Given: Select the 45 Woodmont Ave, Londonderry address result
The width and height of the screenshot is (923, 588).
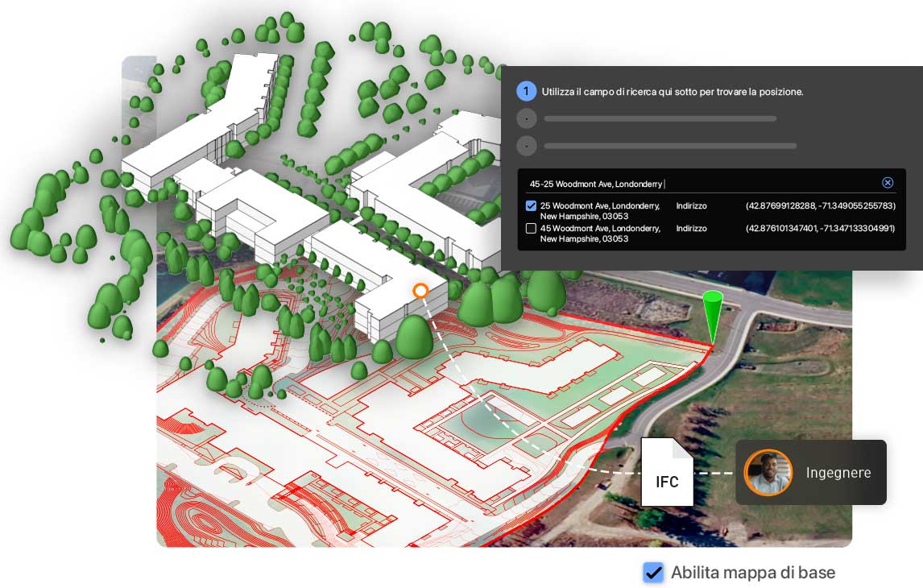Looking at the screenshot, I should click(599, 233).
